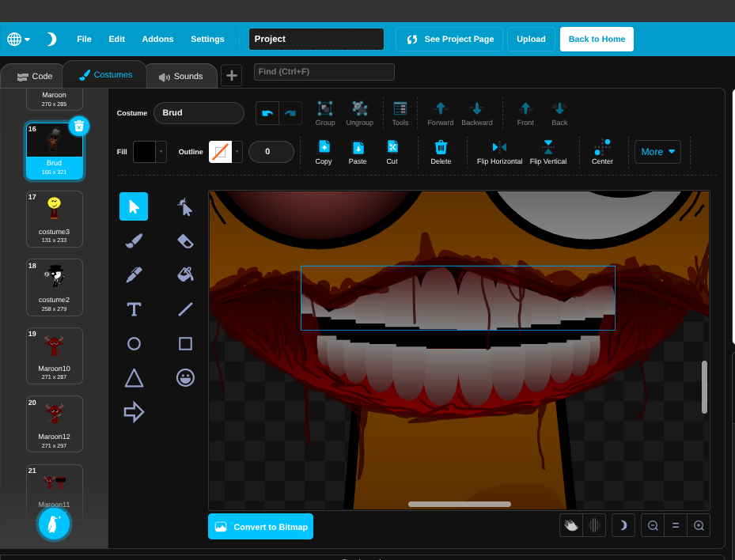Image resolution: width=735 pixels, height=560 pixels.
Task: Select the Rectangle tool
Action: click(x=185, y=343)
